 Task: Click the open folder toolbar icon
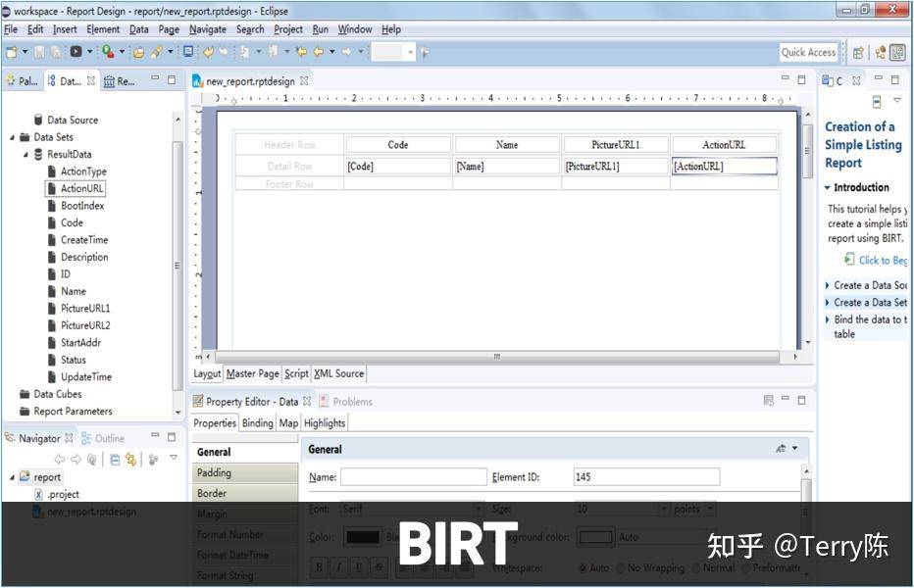click(138, 53)
